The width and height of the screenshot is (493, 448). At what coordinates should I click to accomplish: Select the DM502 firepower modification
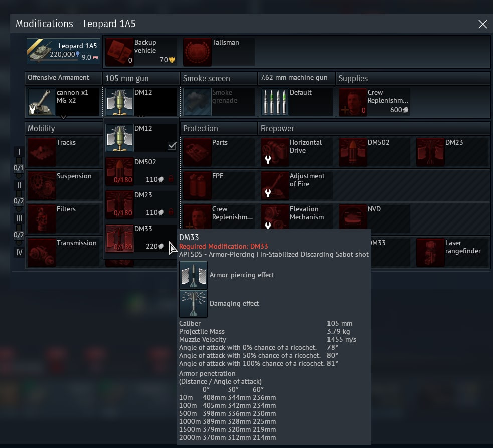(374, 152)
